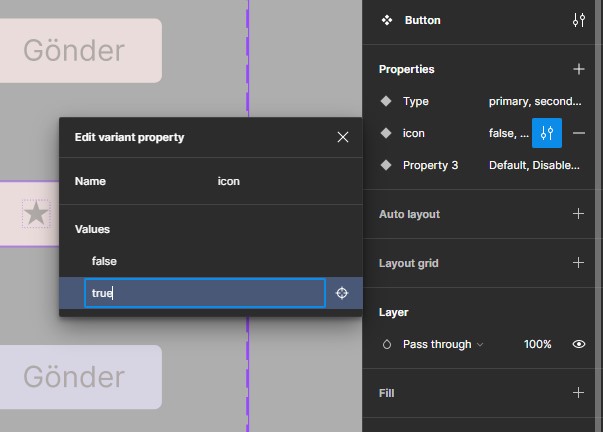Click the true value input field
The height and width of the screenshot is (432, 603).
pyautogui.click(x=204, y=293)
